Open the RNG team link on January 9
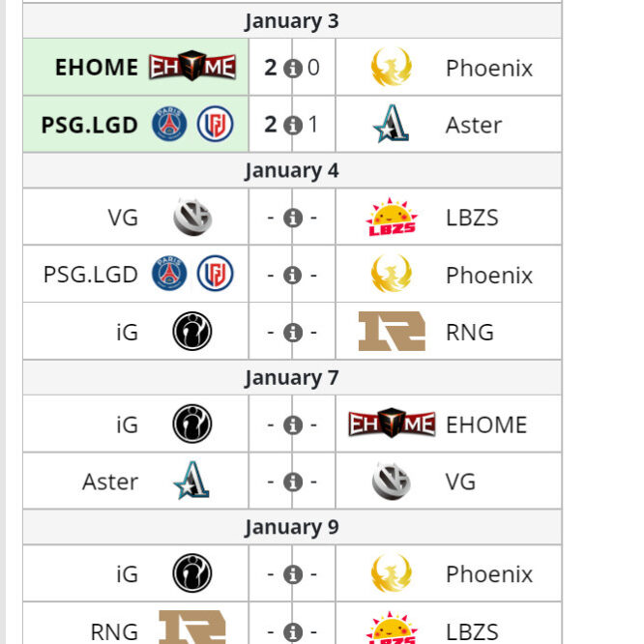644x644 pixels. point(114,631)
